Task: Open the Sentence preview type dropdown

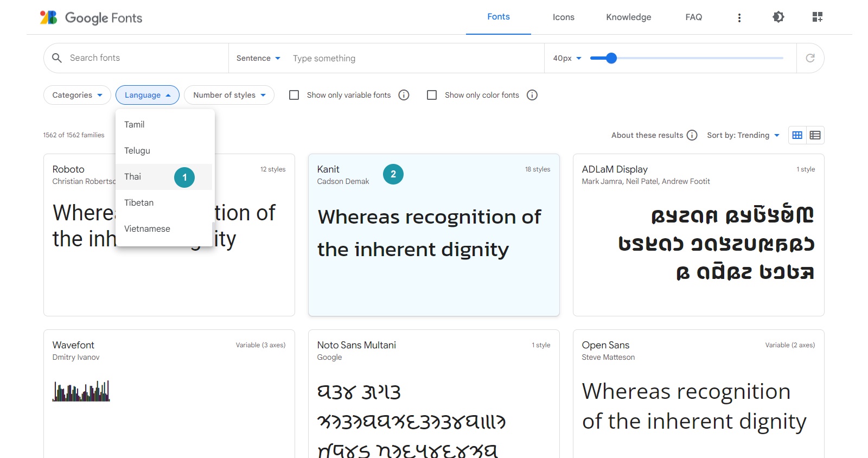Action: pos(258,58)
